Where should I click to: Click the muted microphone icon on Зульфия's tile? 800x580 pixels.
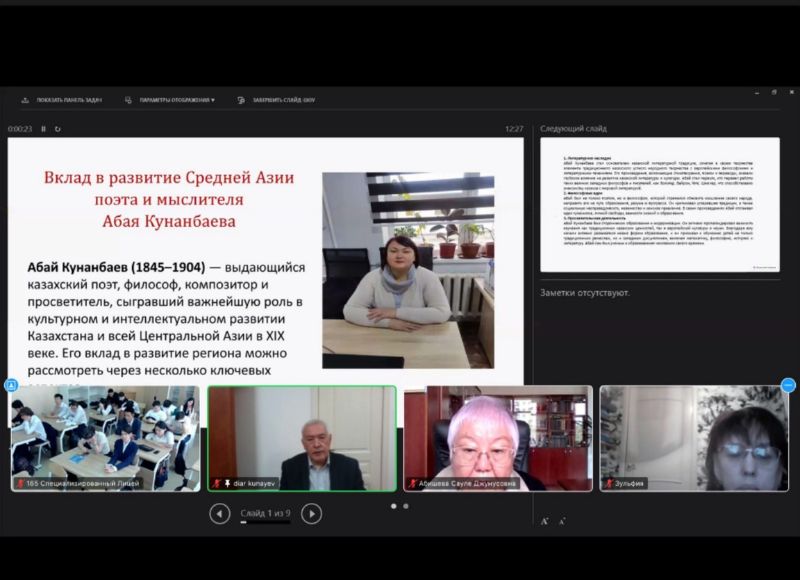[607, 483]
